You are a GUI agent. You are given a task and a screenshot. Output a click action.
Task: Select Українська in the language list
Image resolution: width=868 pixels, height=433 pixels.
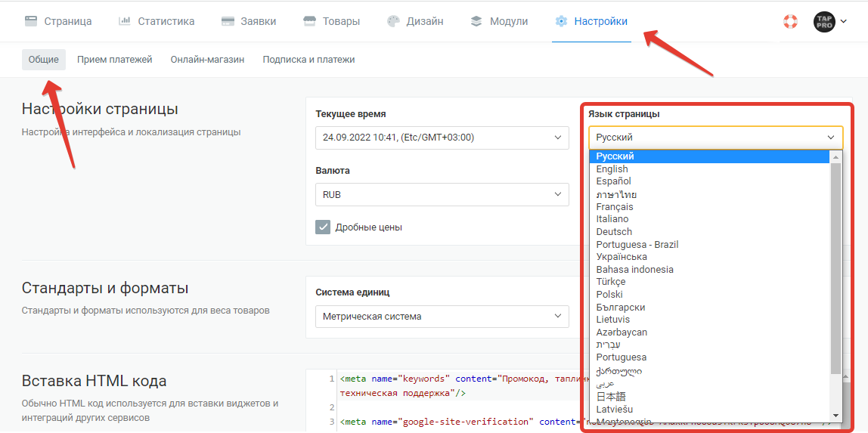(710, 257)
